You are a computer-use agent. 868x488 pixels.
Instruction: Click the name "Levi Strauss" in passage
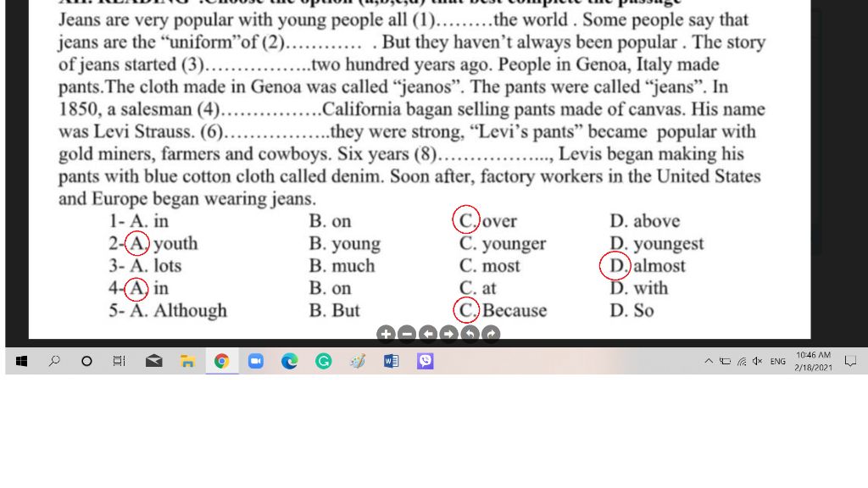click(143, 131)
